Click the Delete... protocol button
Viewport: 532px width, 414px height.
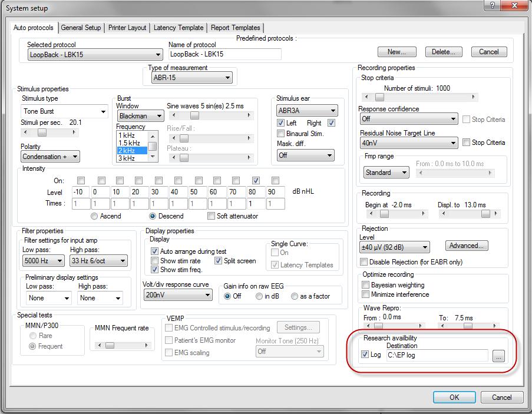[443, 52]
